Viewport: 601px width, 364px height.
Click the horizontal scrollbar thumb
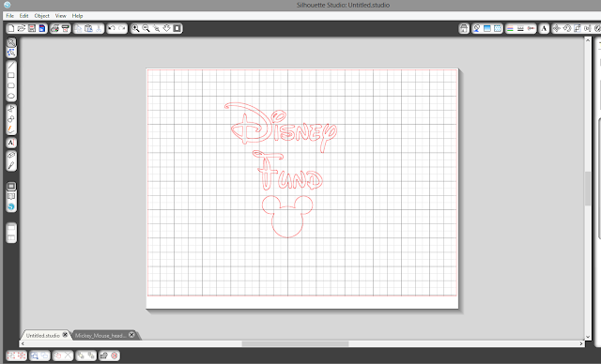(295, 343)
